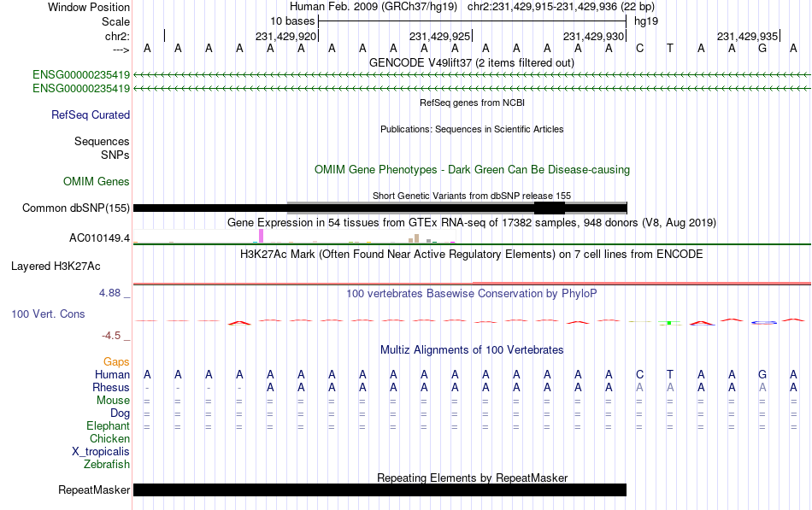Click Repeating Elements by RepeatMasker title
812x510 pixels.
[x=472, y=478]
